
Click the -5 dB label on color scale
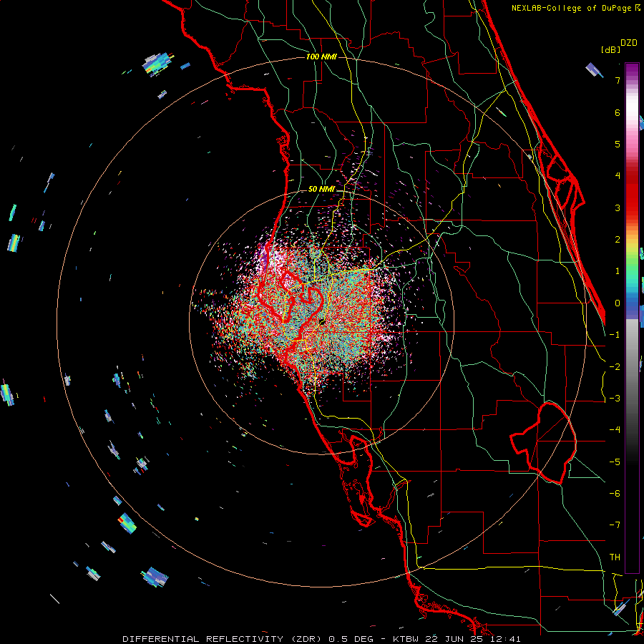[615, 462]
